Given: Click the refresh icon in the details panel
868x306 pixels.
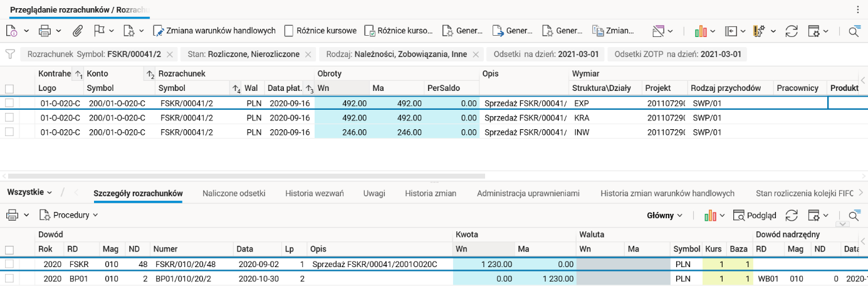Looking at the screenshot, I should click(x=792, y=215).
